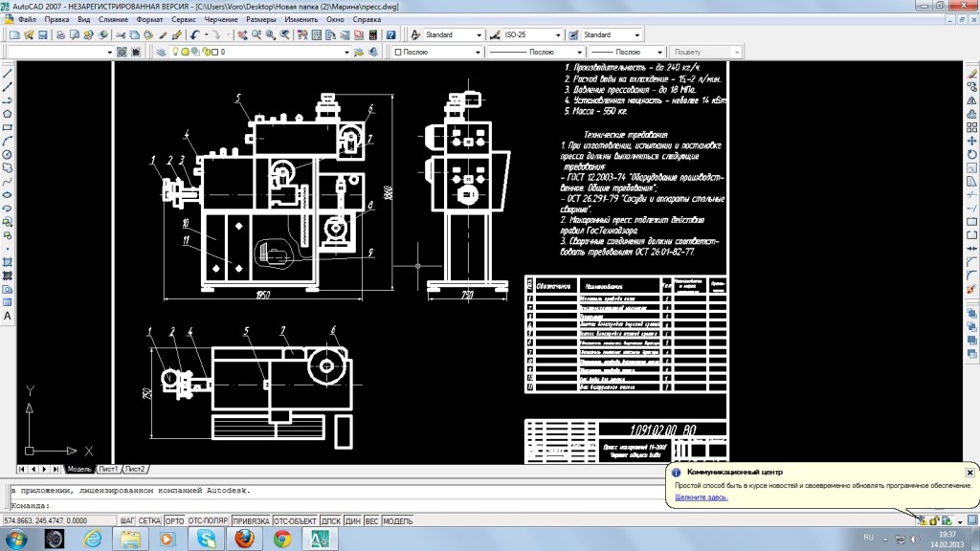Select the Mirror tool

[x=972, y=100]
